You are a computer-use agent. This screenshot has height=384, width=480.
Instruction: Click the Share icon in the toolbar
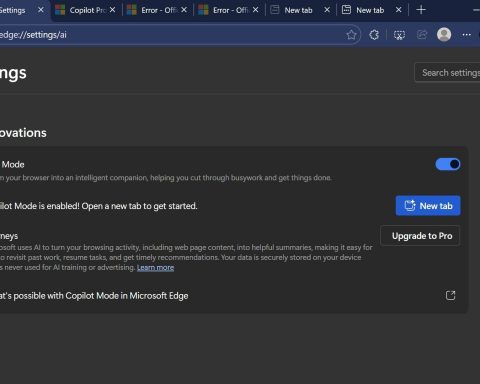tap(422, 35)
